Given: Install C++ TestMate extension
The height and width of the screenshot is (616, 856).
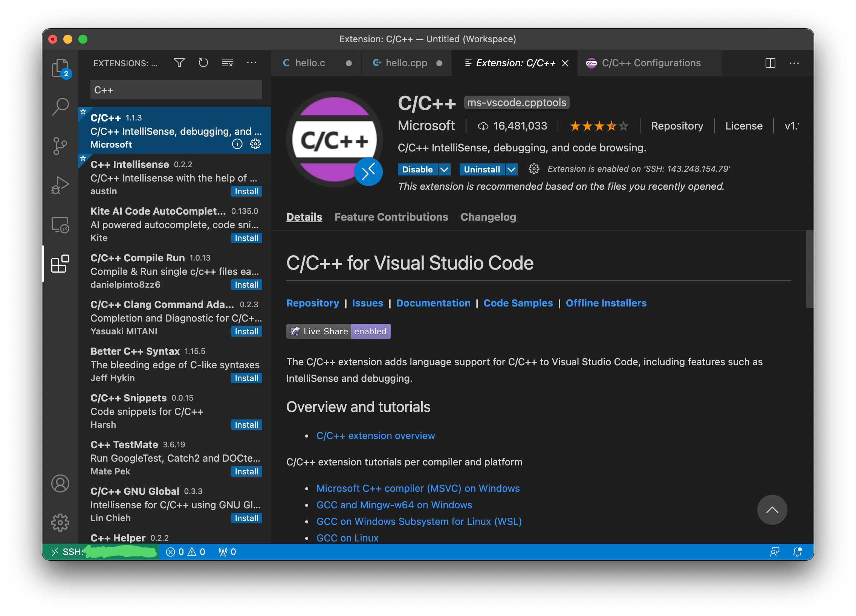Looking at the screenshot, I should pyautogui.click(x=246, y=472).
